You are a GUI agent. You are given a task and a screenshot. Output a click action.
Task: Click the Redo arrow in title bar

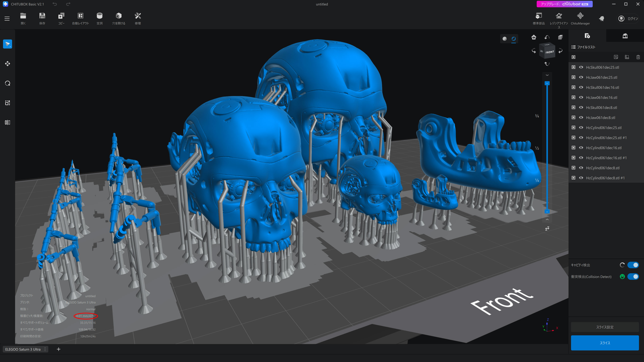click(x=68, y=4)
